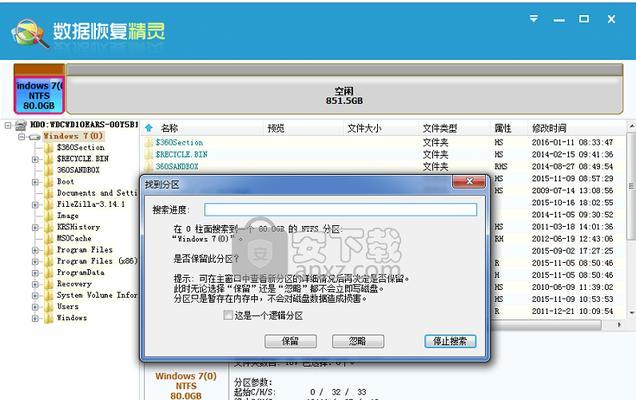
Task: Click the Data Recovery Wizard app logo
Action: pyautogui.click(x=28, y=32)
